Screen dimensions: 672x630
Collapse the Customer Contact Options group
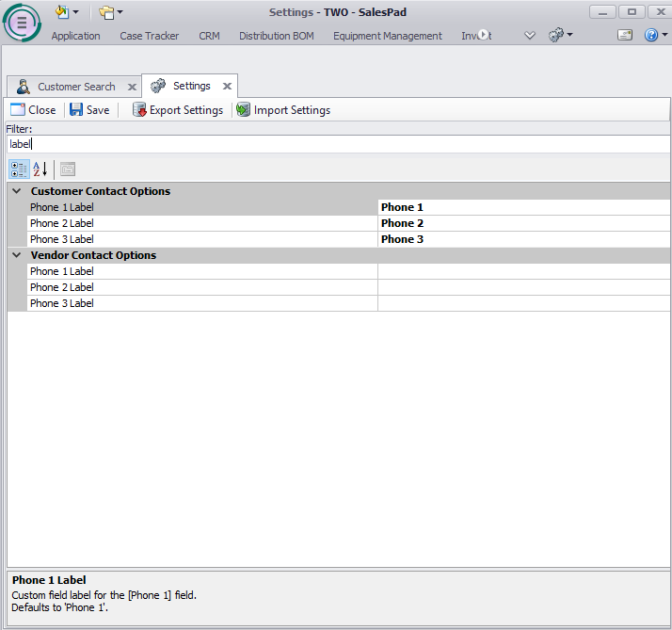16,191
